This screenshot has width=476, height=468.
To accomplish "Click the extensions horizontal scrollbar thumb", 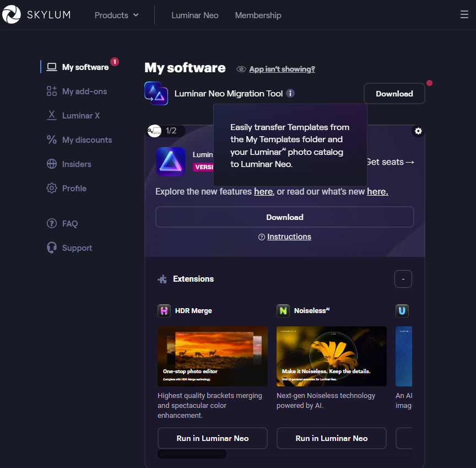I will 192,454.
